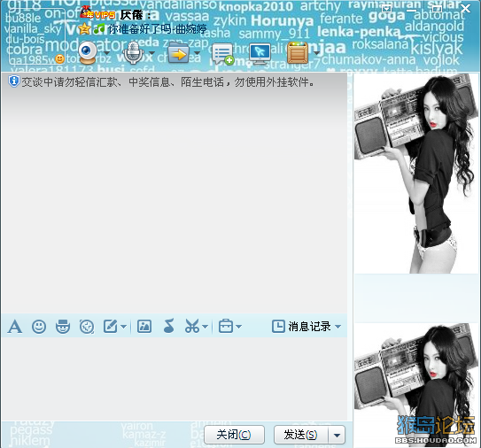
Task: Take a screenshot with scissors icon
Action: (x=192, y=326)
